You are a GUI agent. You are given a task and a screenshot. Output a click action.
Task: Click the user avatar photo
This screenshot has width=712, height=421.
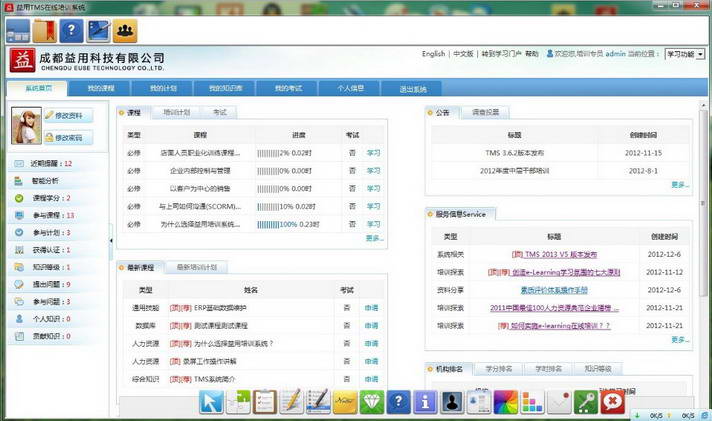25,126
